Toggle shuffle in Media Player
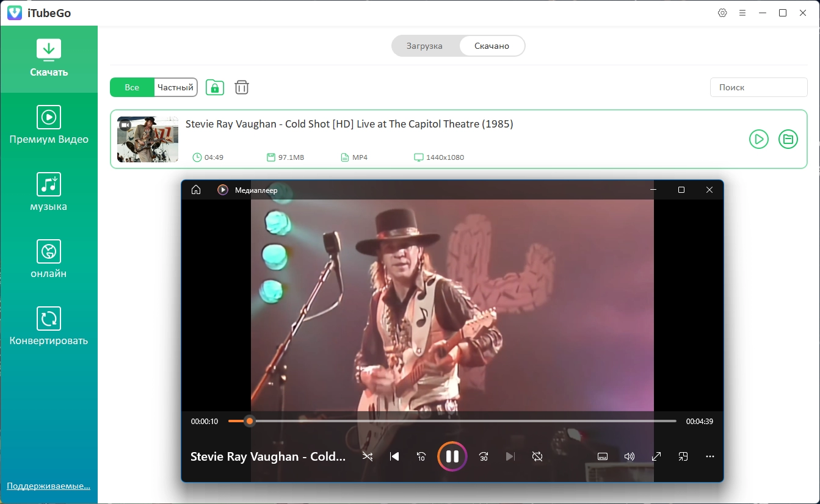 pyautogui.click(x=368, y=456)
